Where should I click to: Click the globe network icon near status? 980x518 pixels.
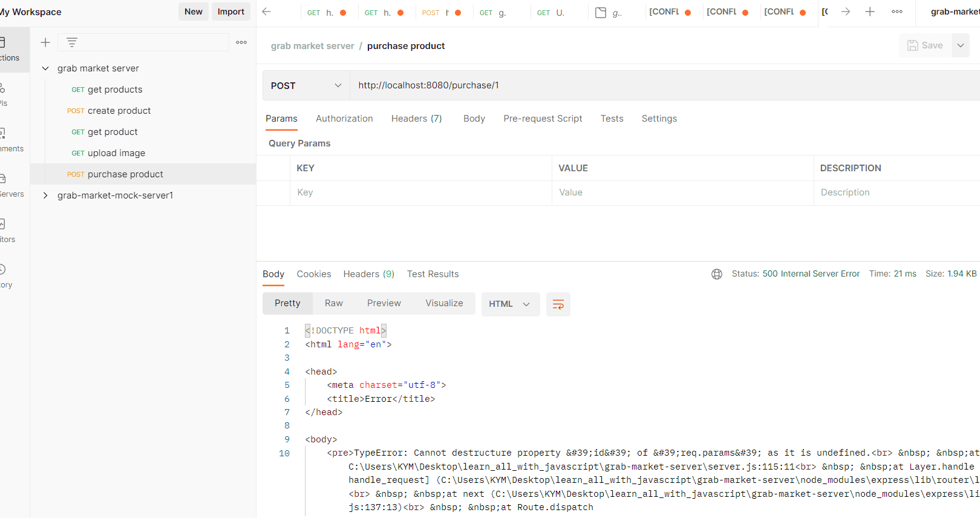[717, 274]
